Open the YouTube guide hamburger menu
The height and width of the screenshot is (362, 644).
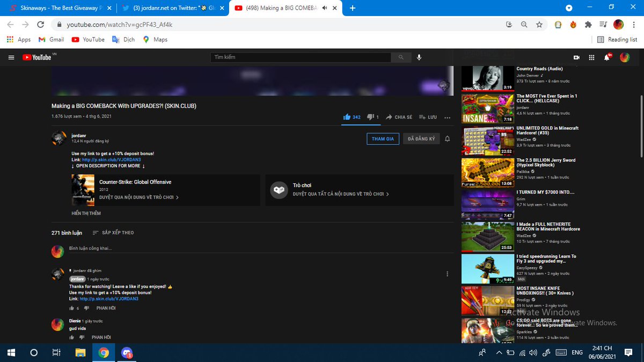point(11,57)
